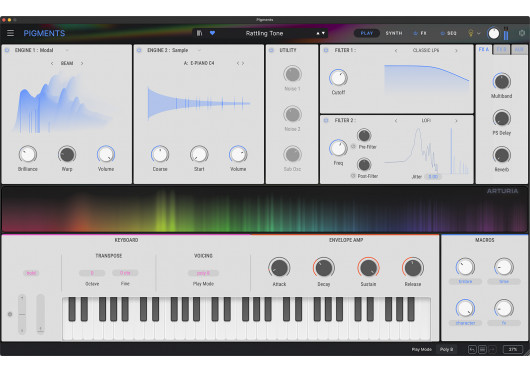Toggle Engine 2 Sample power button
530x371 pixels.
pos(139,50)
